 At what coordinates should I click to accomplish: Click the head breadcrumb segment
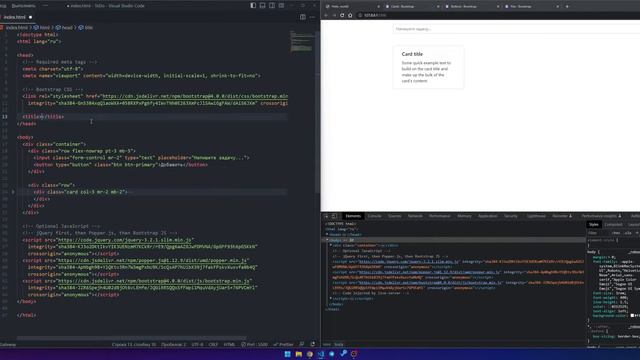tap(64, 28)
